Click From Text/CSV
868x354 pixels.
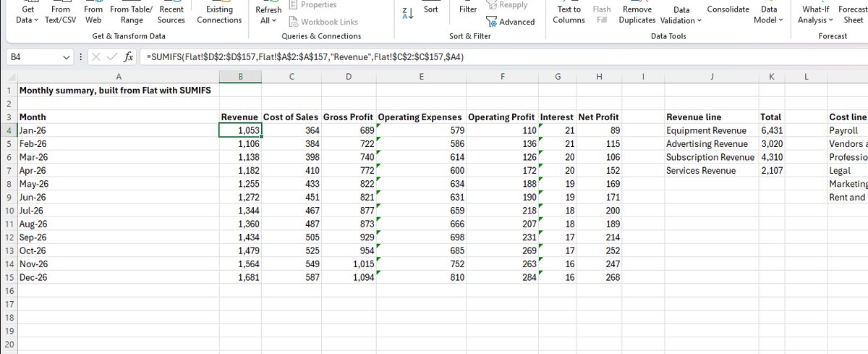(x=61, y=14)
